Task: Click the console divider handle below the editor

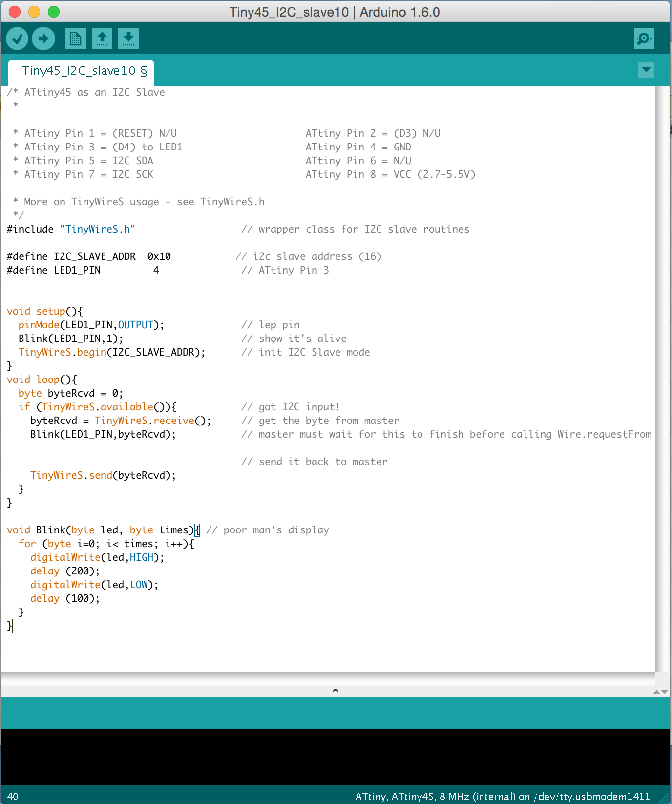Action: tap(336, 690)
